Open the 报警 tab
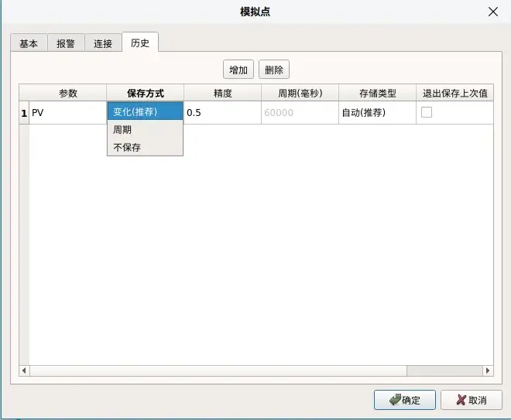Viewport: 511px width, 420px height. point(66,43)
